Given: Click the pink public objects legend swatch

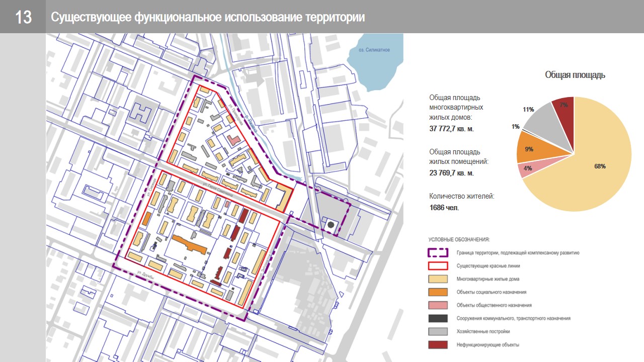Looking at the screenshot, I should (438, 305).
